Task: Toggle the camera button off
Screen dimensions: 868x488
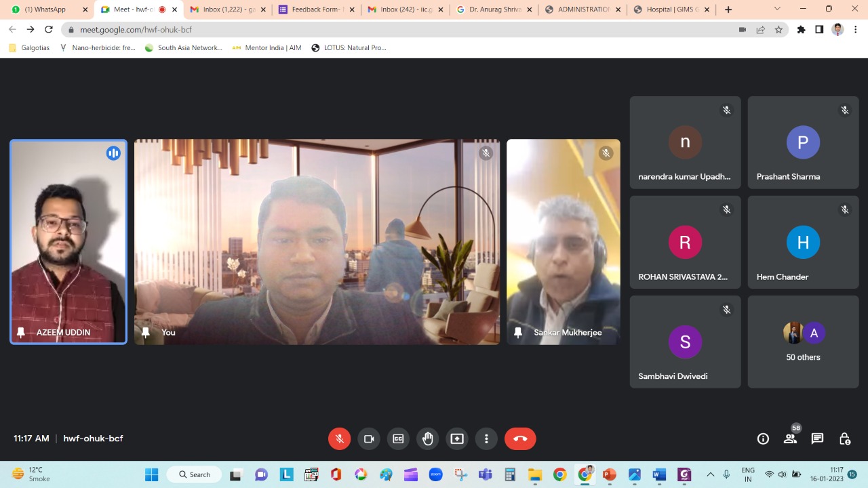Action: tap(369, 439)
